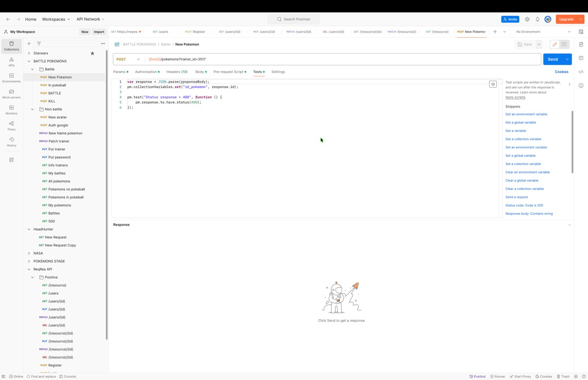The height and width of the screenshot is (380, 588).
Task: Toggle the two-pane layout icon in status bar
Action: click(x=576, y=377)
